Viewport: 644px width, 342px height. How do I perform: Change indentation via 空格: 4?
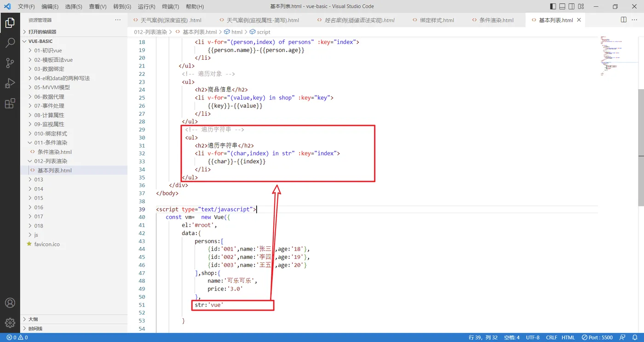[512, 337]
